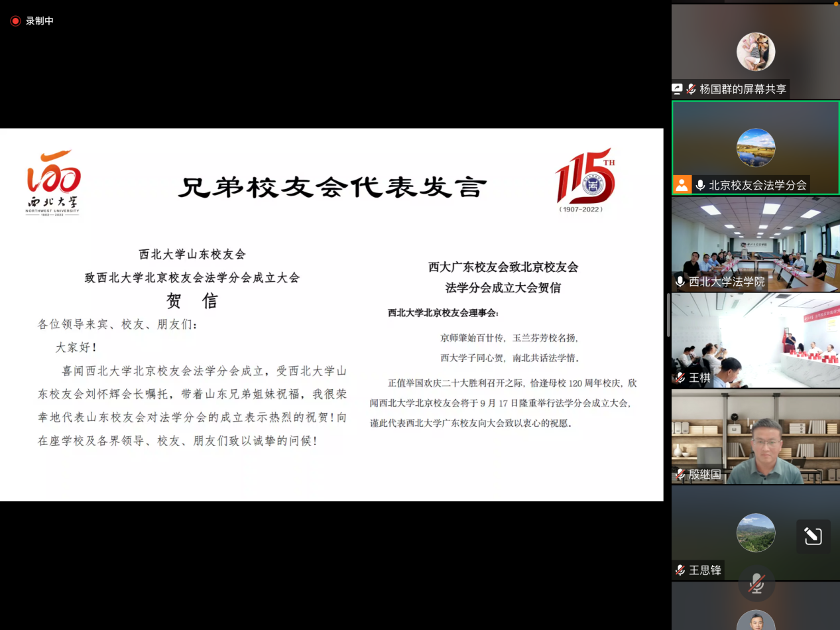Image resolution: width=840 pixels, height=630 pixels.
Task: Click the shared slide title 兄弟校友会代表发言
Action: [331, 188]
